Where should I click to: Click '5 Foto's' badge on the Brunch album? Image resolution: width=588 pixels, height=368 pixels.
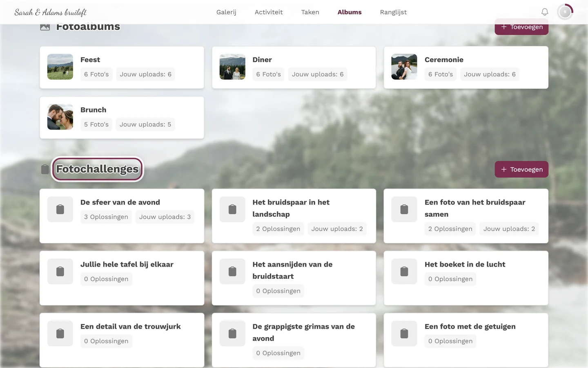point(96,124)
